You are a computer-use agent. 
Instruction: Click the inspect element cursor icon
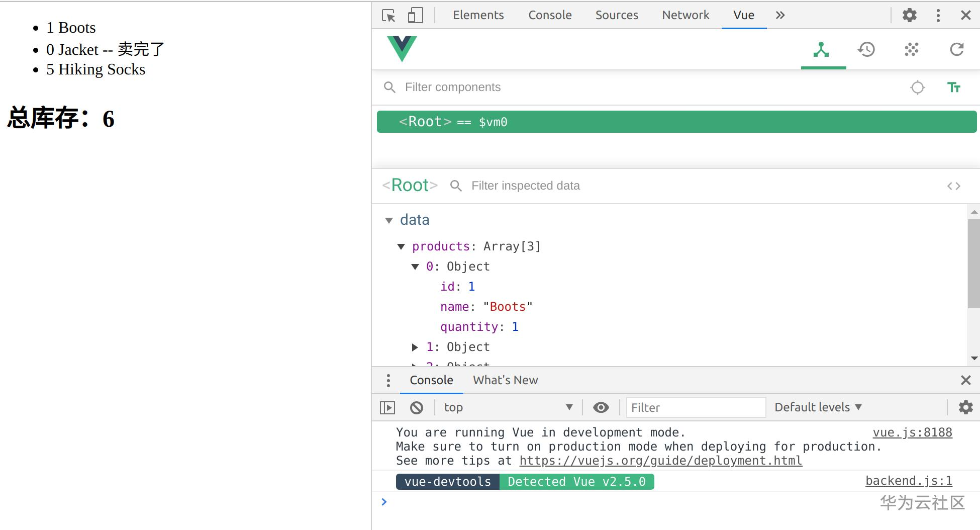pyautogui.click(x=388, y=16)
